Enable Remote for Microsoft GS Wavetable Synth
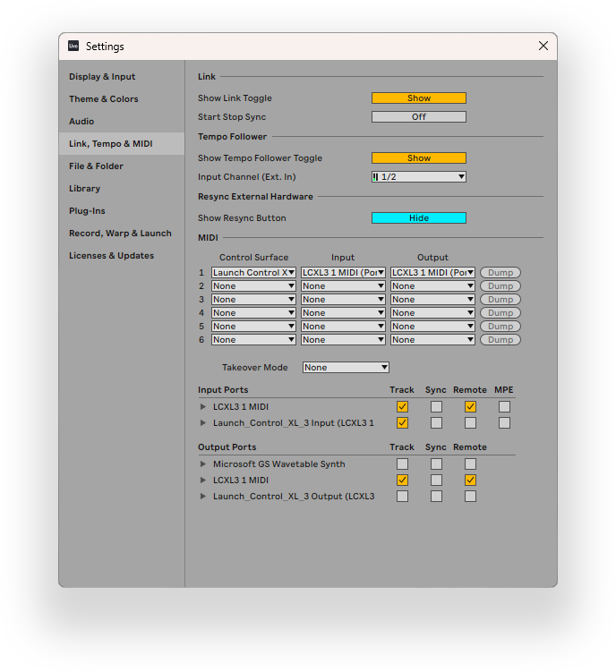This screenshot has height=672, width=616. [x=470, y=464]
